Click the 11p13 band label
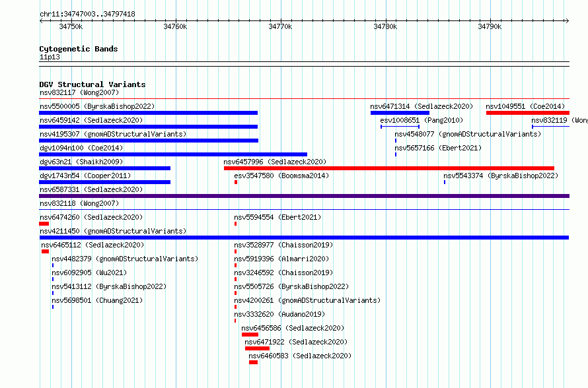This screenshot has width=588, height=388. [x=50, y=57]
